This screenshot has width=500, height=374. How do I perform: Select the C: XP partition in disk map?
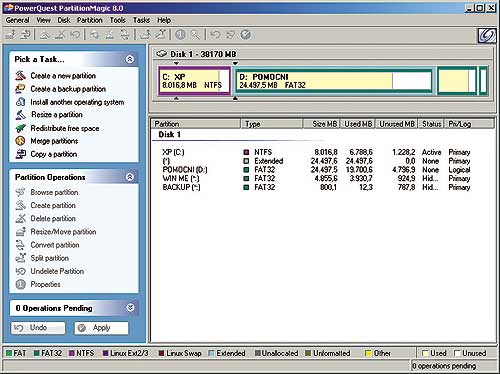(x=194, y=81)
